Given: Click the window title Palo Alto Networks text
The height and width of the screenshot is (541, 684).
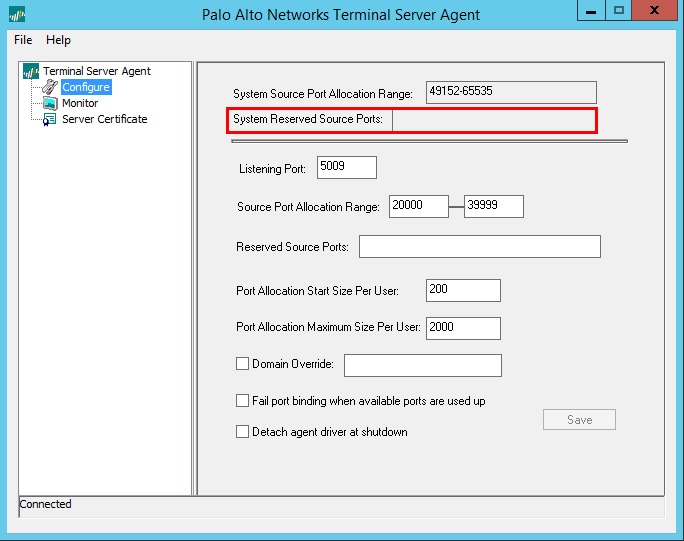Looking at the screenshot, I should pyautogui.click(x=340, y=15).
